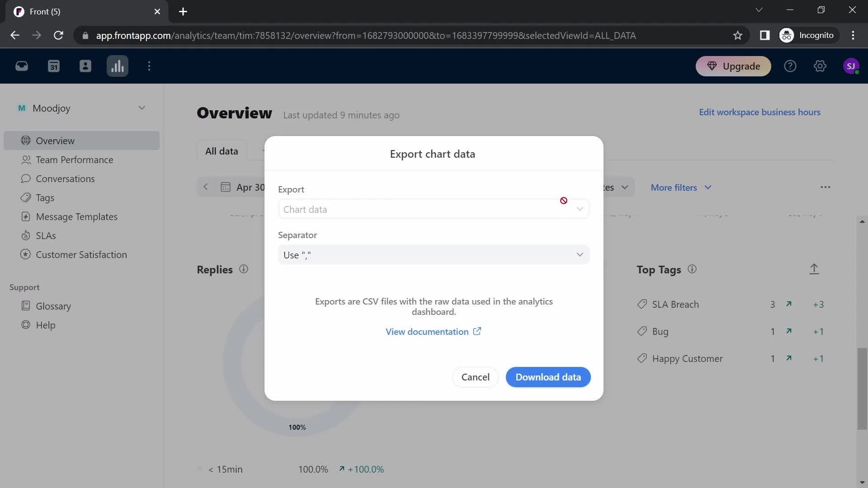Click the upload/export icon on Top Tags
This screenshot has width=868, height=488.
pos(814,269)
